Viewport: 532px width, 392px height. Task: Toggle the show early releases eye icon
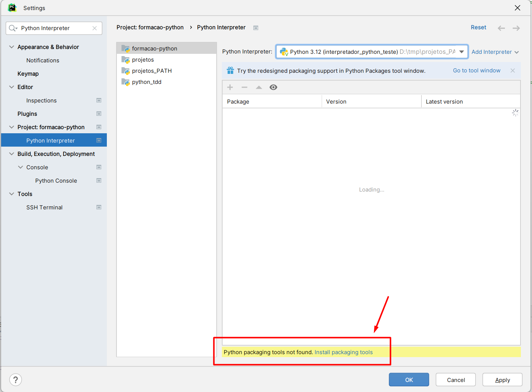pos(273,87)
